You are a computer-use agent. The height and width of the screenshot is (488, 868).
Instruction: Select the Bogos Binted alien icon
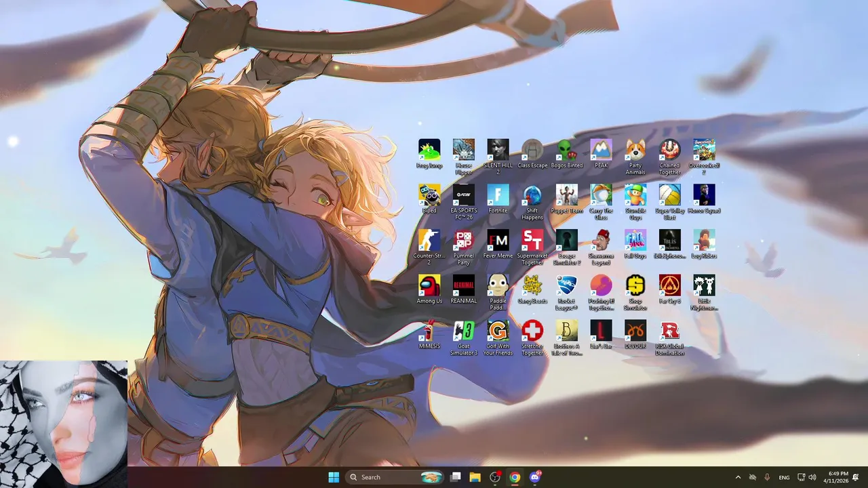click(567, 155)
